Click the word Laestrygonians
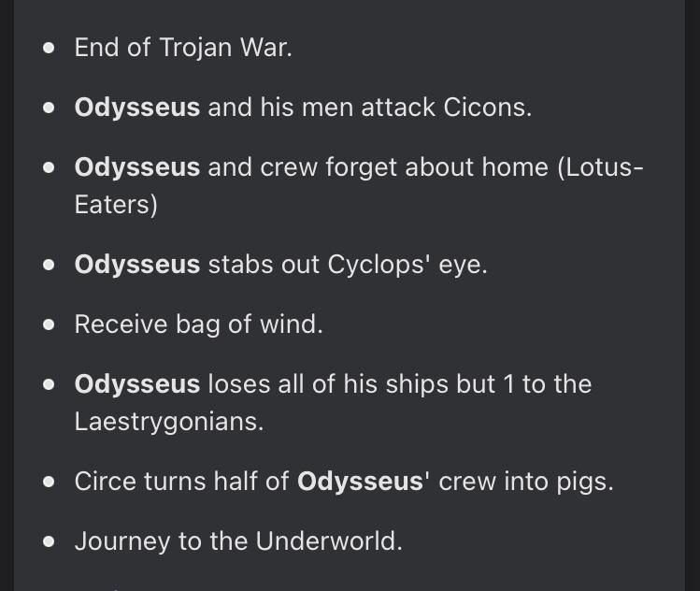The width and height of the screenshot is (700, 591). click(x=169, y=422)
